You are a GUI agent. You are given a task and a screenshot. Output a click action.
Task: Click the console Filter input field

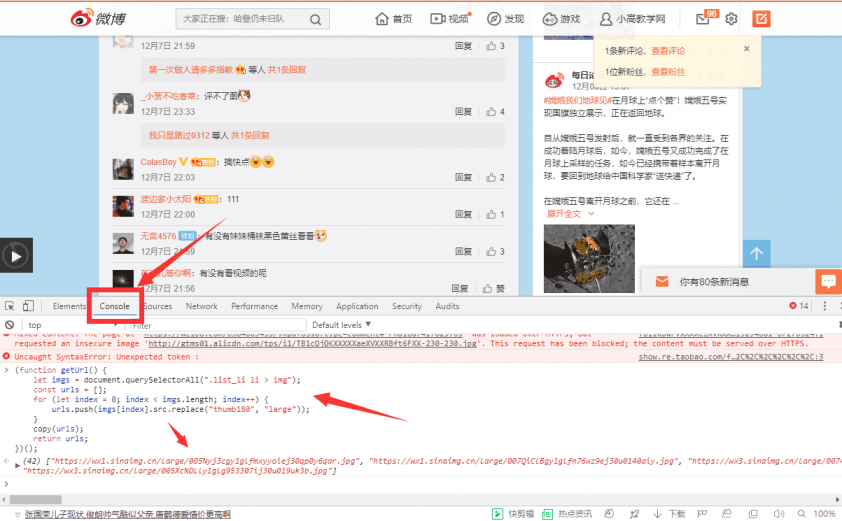(217, 325)
